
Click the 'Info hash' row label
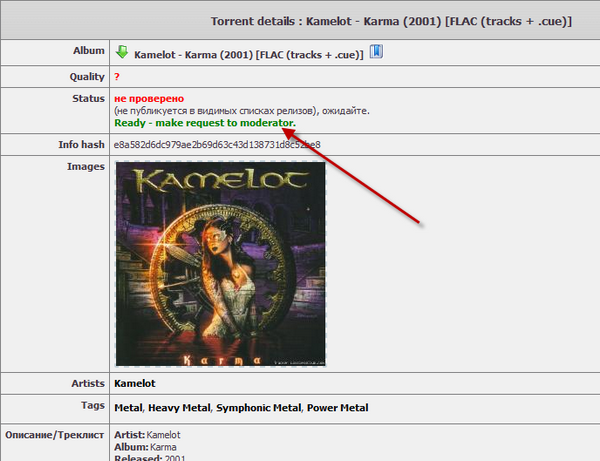(x=82, y=145)
